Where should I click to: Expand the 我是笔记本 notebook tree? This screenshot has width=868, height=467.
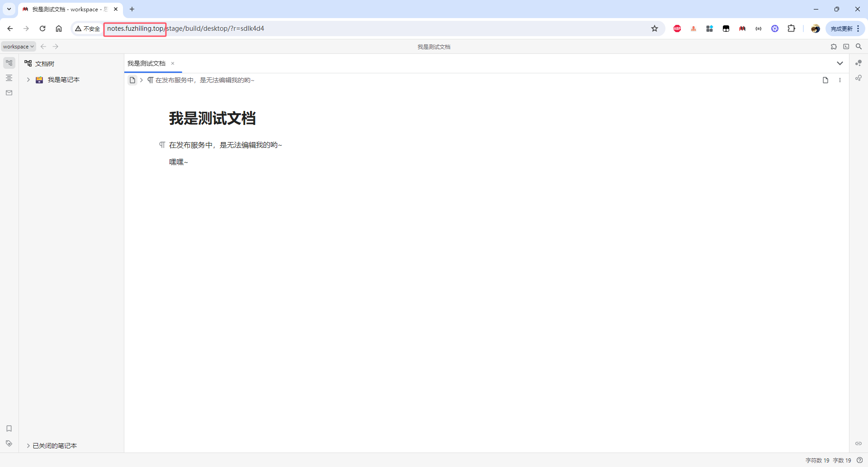tap(28, 80)
